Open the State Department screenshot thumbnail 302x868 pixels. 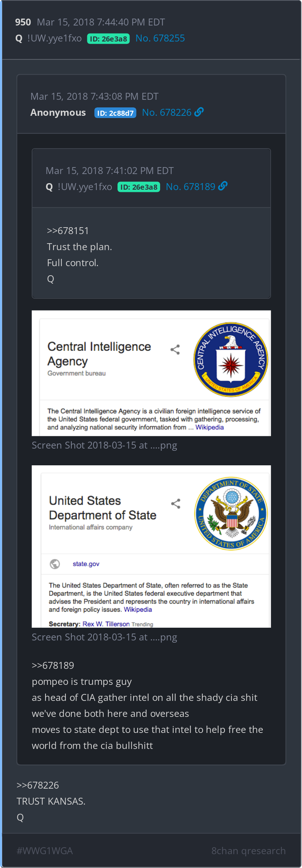[x=151, y=547]
